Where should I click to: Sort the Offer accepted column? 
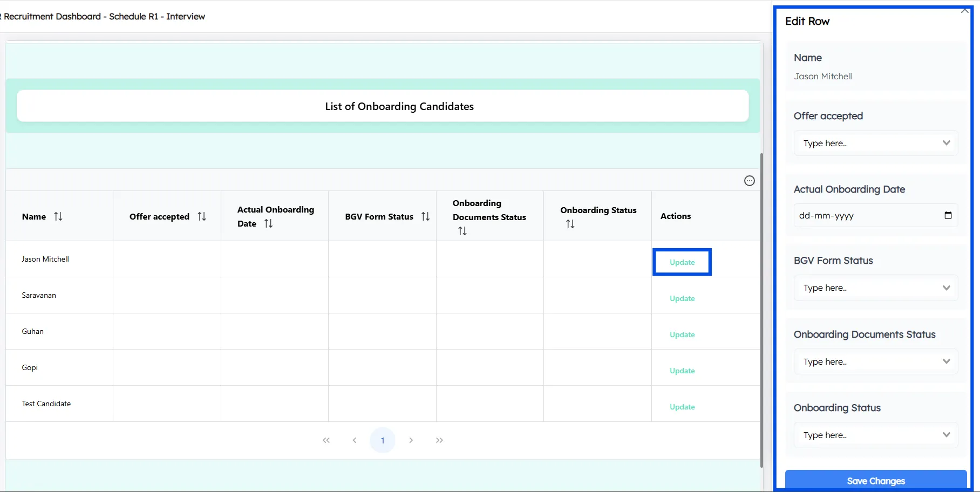tap(202, 216)
